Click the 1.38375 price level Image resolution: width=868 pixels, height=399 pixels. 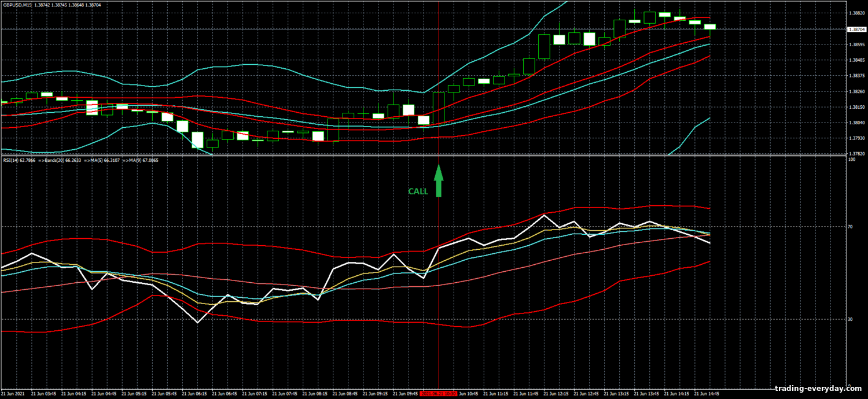point(856,76)
